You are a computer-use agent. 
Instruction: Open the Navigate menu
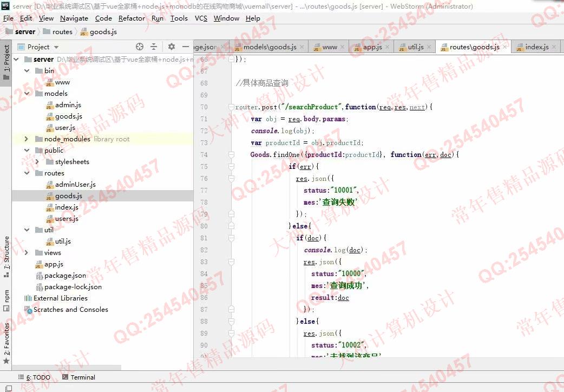(x=74, y=18)
